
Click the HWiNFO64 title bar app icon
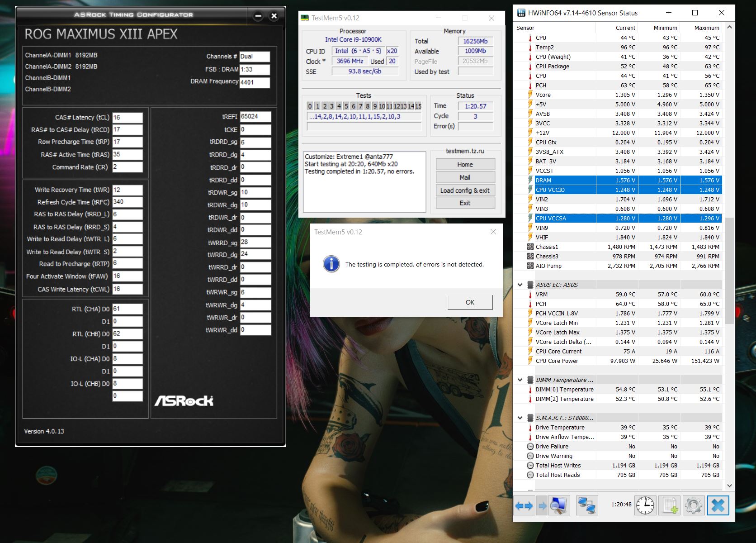click(x=521, y=13)
